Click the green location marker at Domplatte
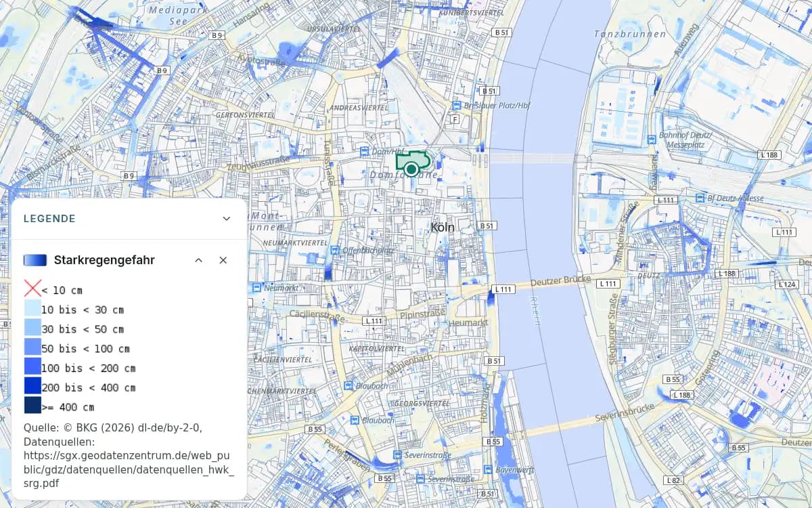 411,169
